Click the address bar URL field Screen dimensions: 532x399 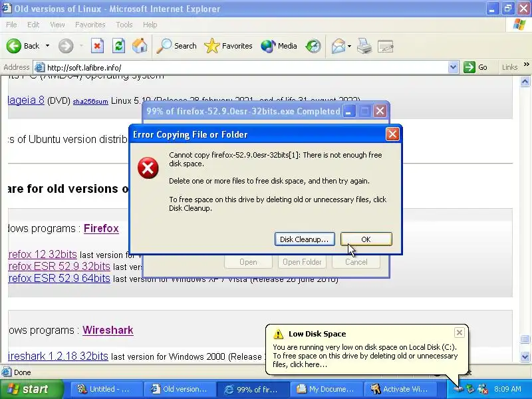tap(247, 67)
